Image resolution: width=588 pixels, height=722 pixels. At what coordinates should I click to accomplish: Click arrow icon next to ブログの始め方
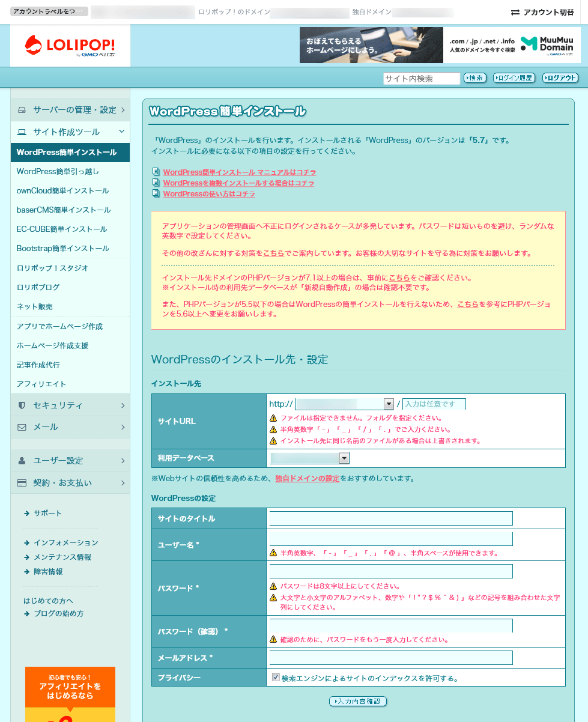click(x=27, y=614)
